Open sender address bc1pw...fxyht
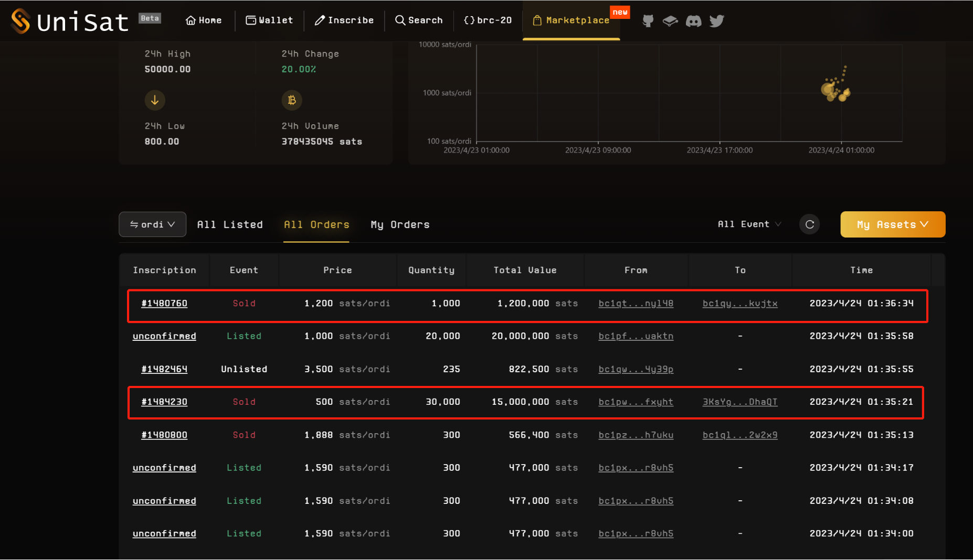 [x=636, y=402]
